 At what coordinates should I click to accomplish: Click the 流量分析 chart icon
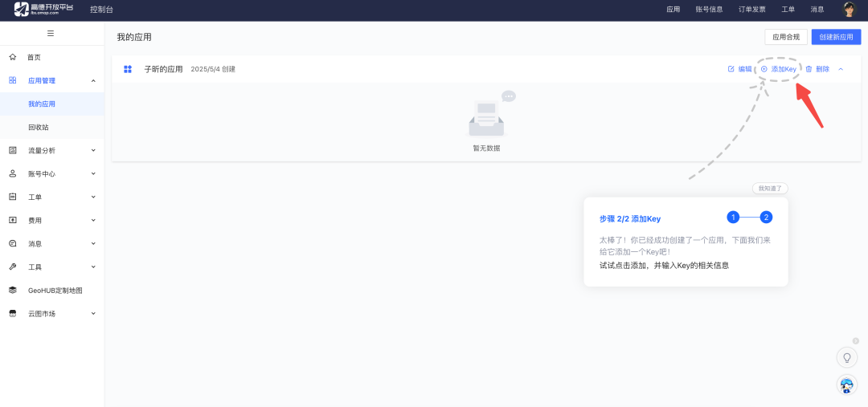tap(13, 150)
